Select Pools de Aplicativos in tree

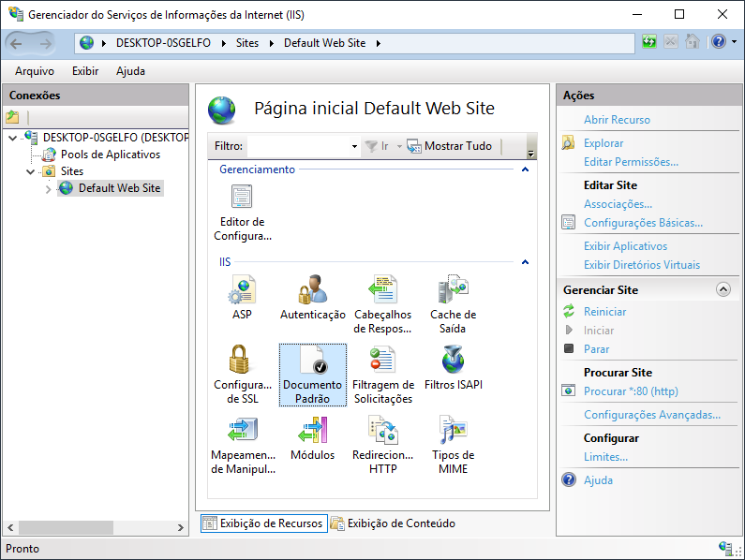tap(110, 155)
